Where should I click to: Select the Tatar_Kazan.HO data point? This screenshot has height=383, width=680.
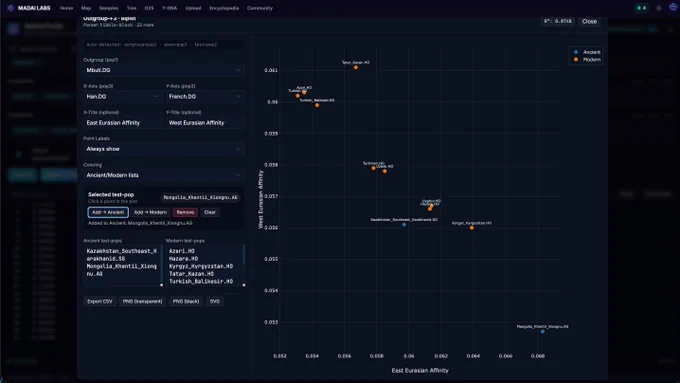tap(356, 67)
